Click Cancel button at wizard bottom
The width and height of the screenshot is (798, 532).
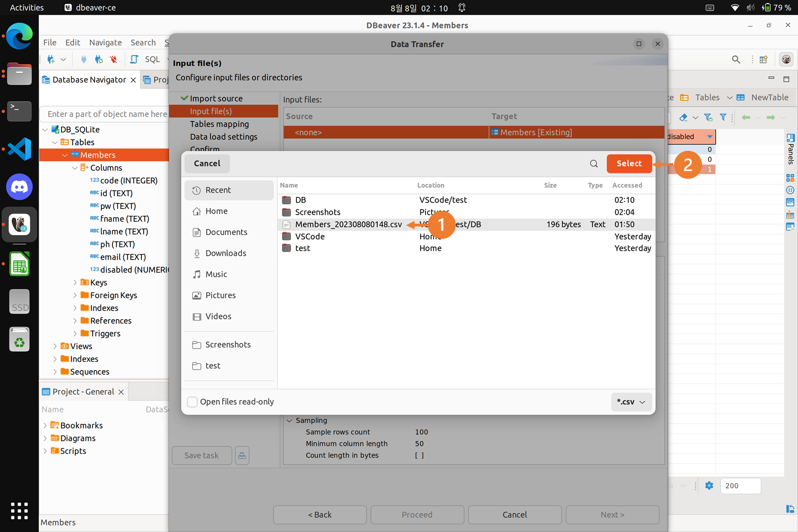(x=515, y=515)
